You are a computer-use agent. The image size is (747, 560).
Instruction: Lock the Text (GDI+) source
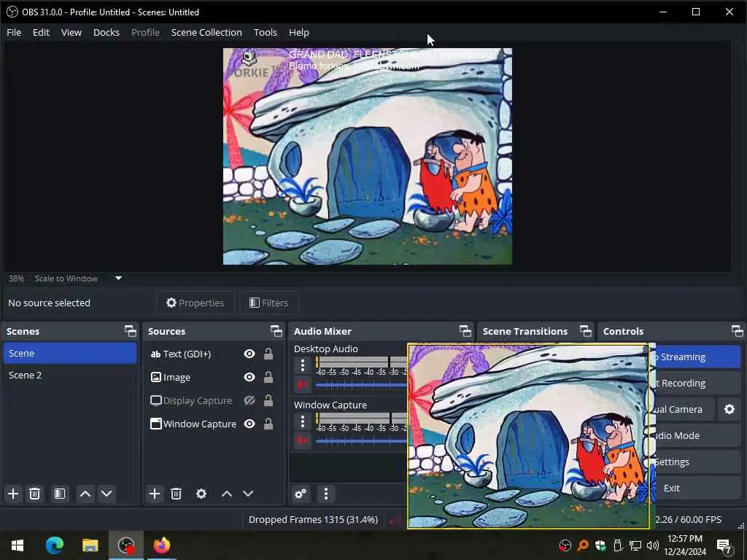point(268,354)
